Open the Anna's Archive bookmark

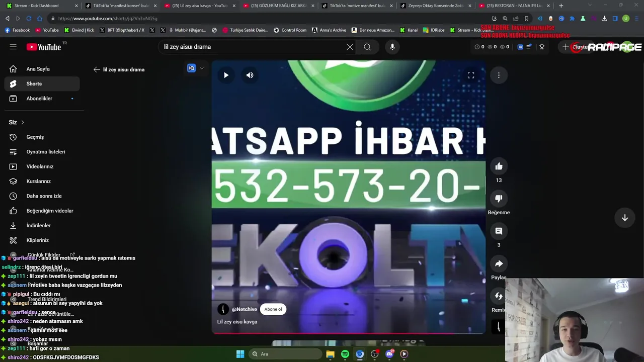pyautogui.click(x=329, y=30)
